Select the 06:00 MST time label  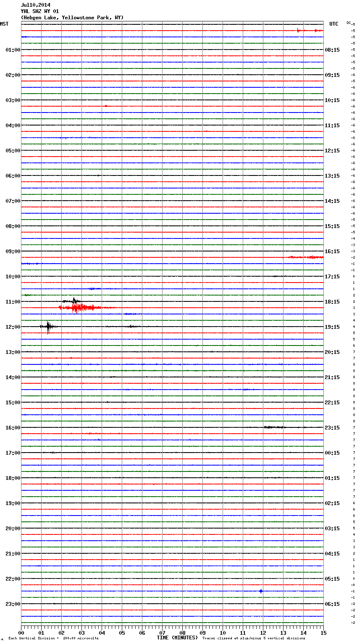pyautogui.click(x=13, y=176)
